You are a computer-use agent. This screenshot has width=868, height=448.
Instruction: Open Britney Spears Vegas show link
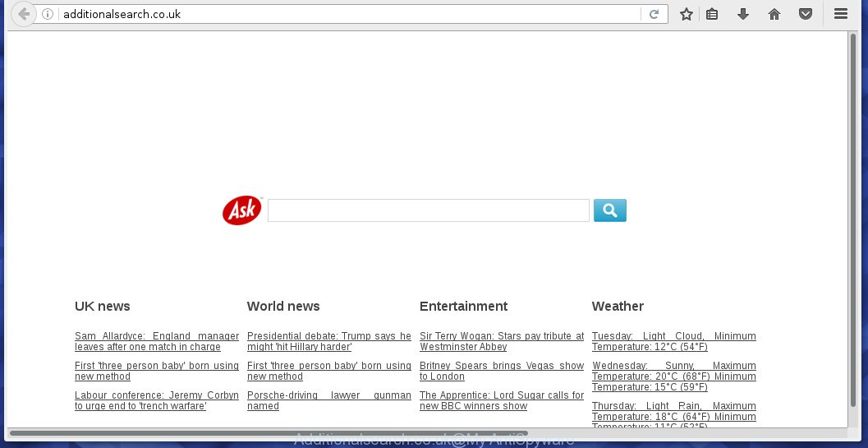coord(502,371)
